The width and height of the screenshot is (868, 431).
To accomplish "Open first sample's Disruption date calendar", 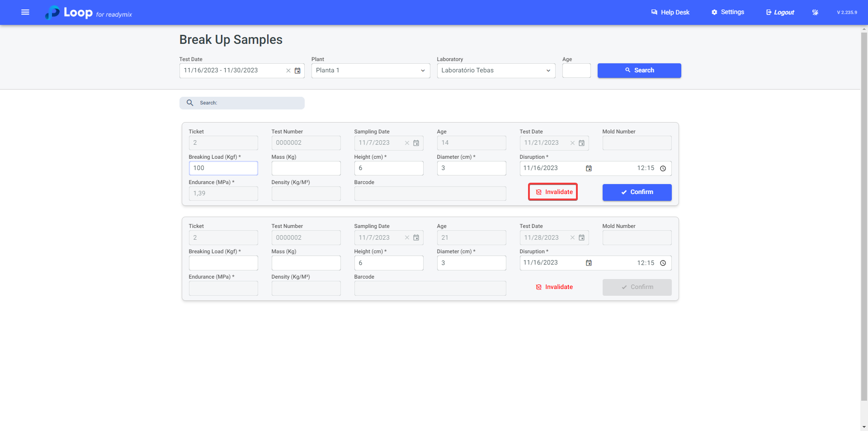I will pyautogui.click(x=589, y=168).
